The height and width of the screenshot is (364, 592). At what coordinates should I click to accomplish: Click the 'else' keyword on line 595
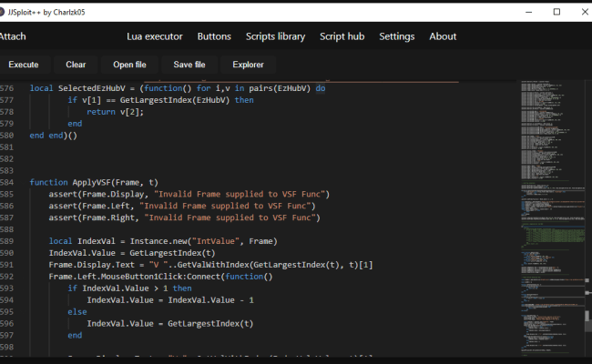pos(77,312)
